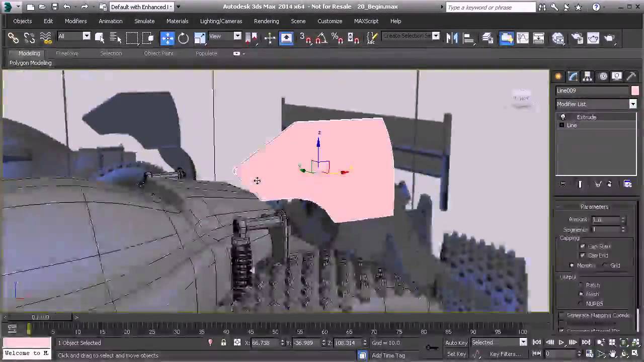Select the Patch output radio button

coord(581,285)
